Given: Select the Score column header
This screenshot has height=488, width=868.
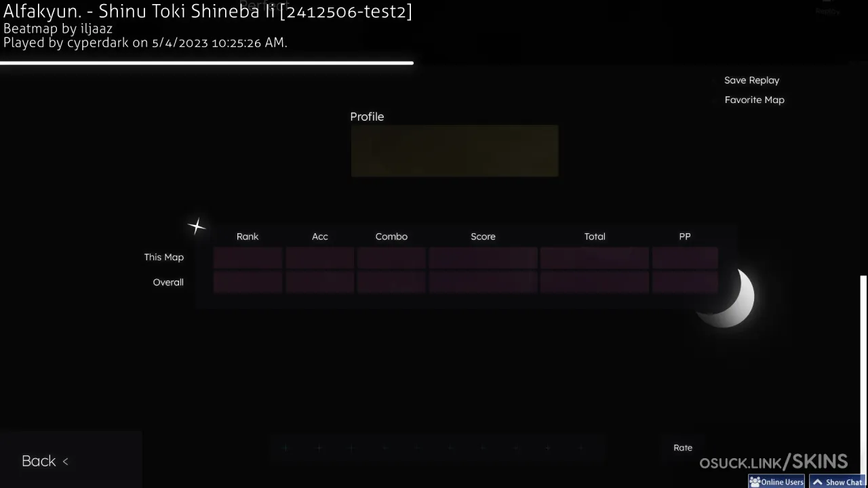Looking at the screenshot, I should pyautogui.click(x=483, y=237).
